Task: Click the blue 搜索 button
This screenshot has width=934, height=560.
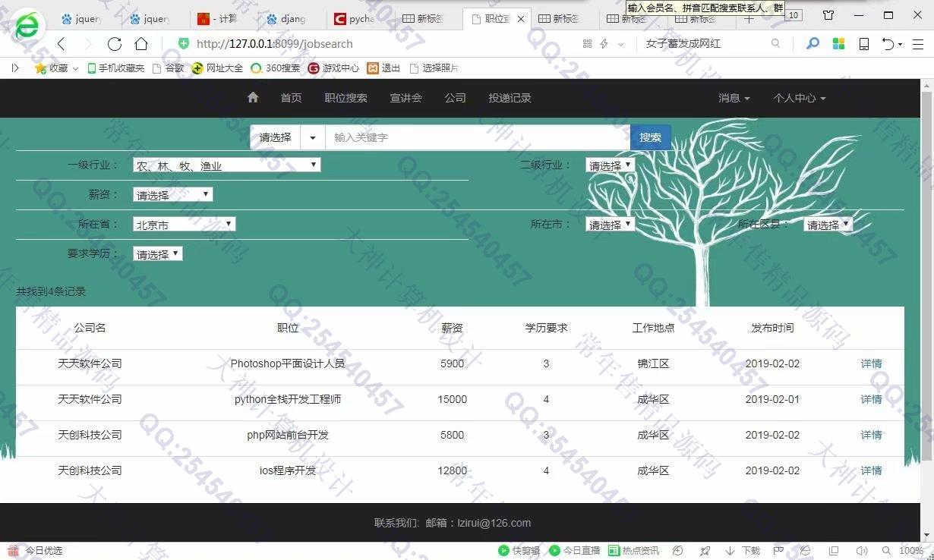Action: pyautogui.click(x=650, y=137)
